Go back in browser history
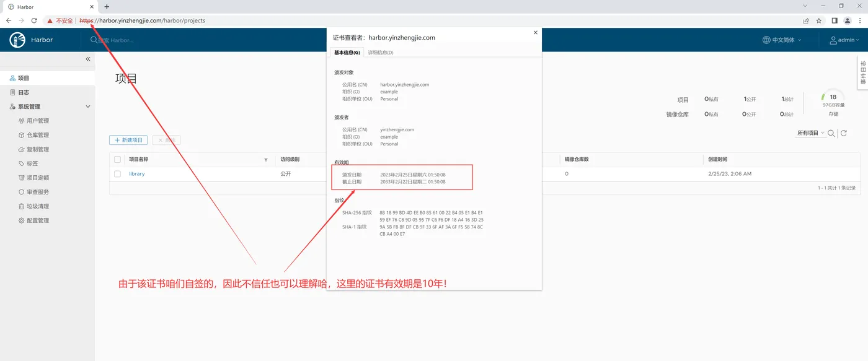 pos(9,20)
